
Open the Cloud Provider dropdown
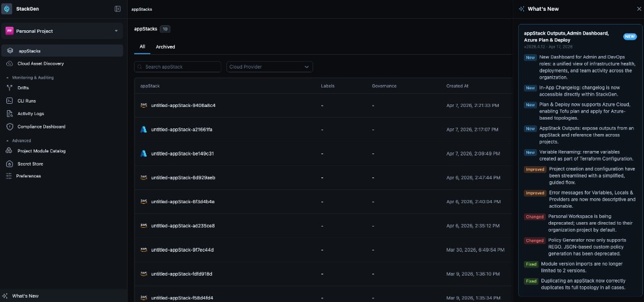[269, 67]
